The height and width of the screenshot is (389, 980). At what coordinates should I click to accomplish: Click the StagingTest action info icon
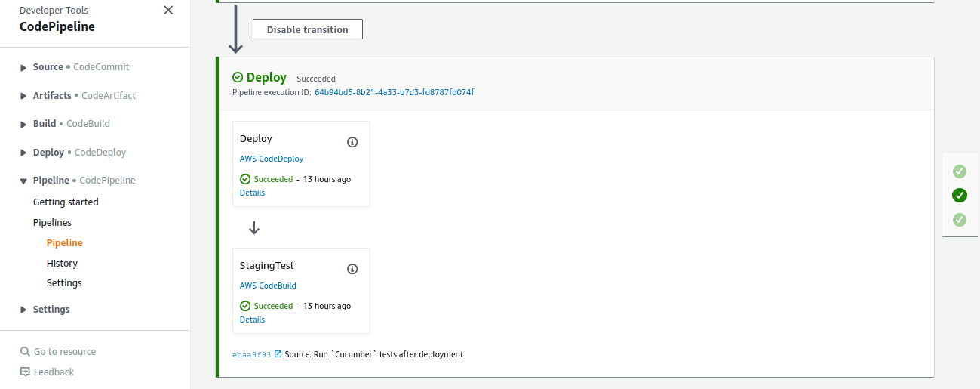pos(352,269)
